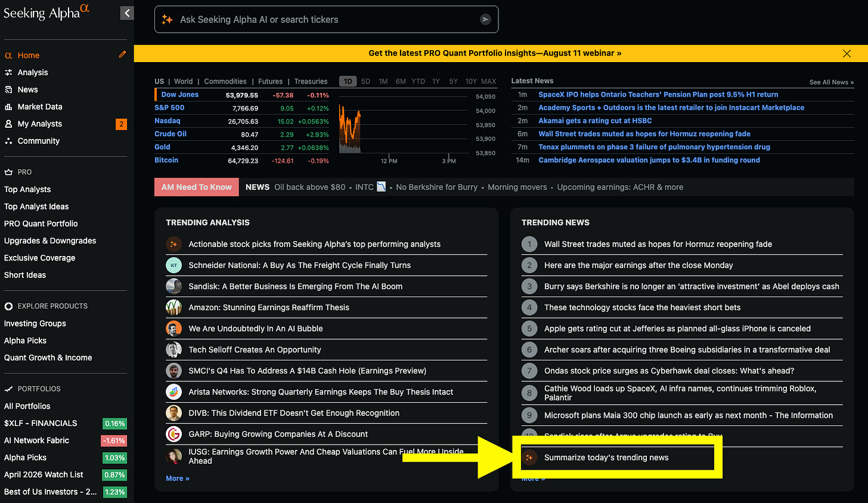Click 'Oil back above $80' in news ticker
868x503 pixels.
pyautogui.click(x=310, y=187)
